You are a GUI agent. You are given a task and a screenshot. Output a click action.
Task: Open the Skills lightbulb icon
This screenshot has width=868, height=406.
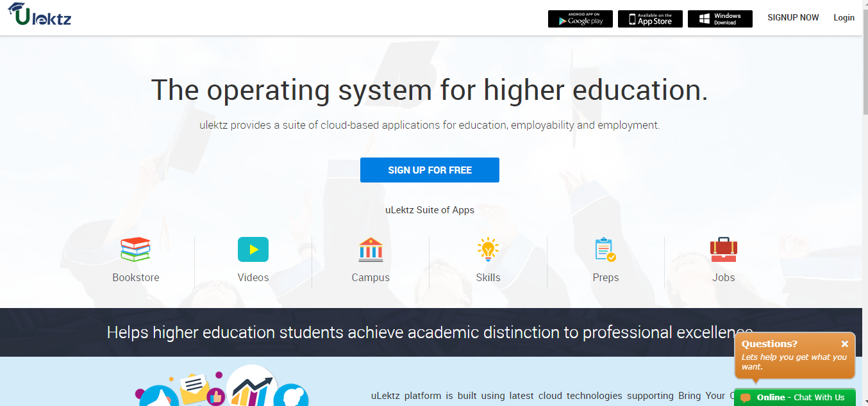488,249
